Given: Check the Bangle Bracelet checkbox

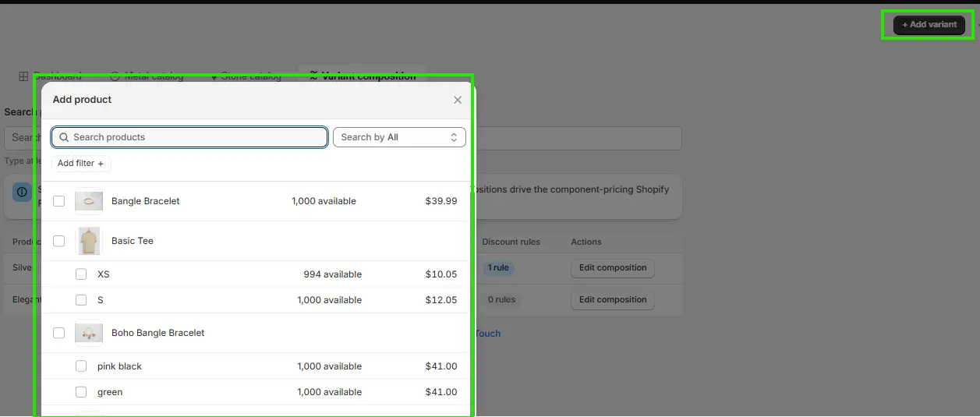Looking at the screenshot, I should tap(59, 201).
